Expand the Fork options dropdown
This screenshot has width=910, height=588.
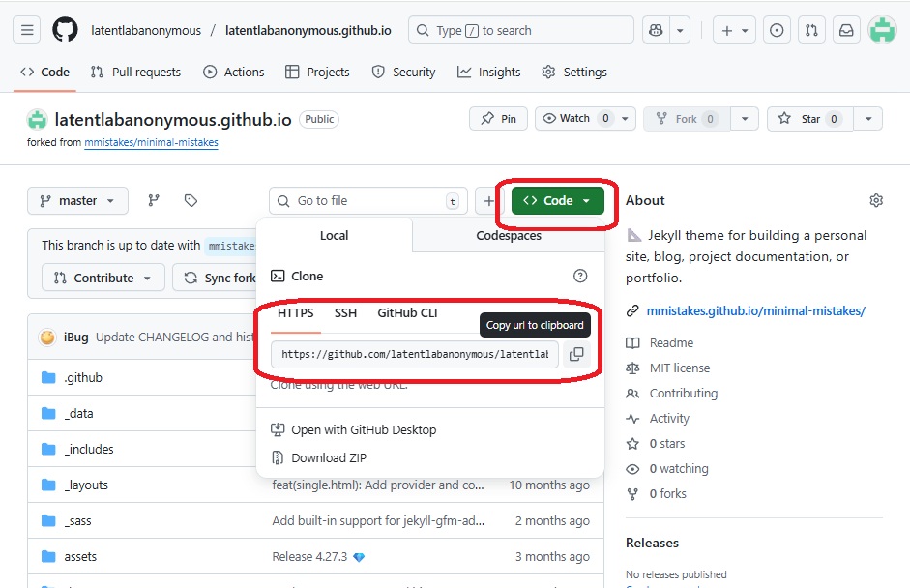point(744,118)
